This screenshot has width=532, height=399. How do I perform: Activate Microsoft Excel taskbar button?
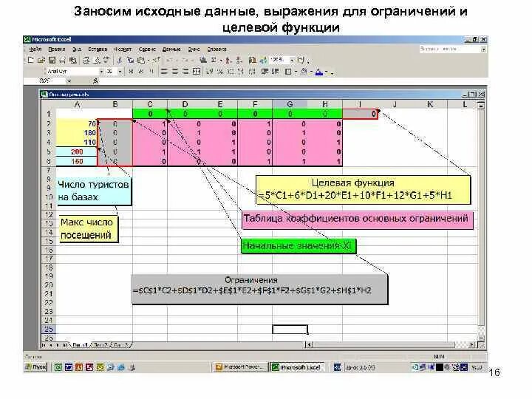coord(296,367)
